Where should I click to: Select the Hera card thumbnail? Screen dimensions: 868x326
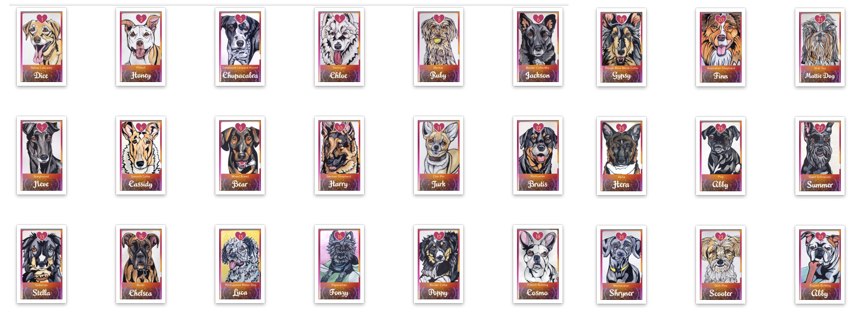click(621, 156)
